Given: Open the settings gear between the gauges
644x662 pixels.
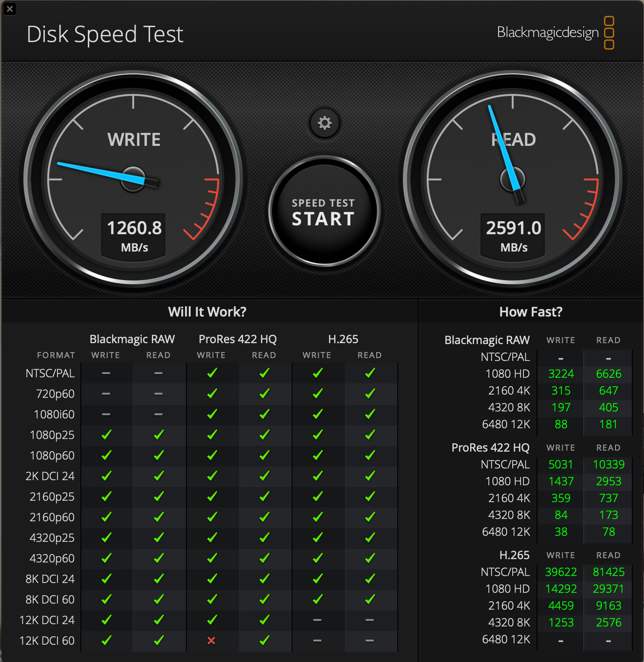Looking at the screenshot, I should pos(324,122).
